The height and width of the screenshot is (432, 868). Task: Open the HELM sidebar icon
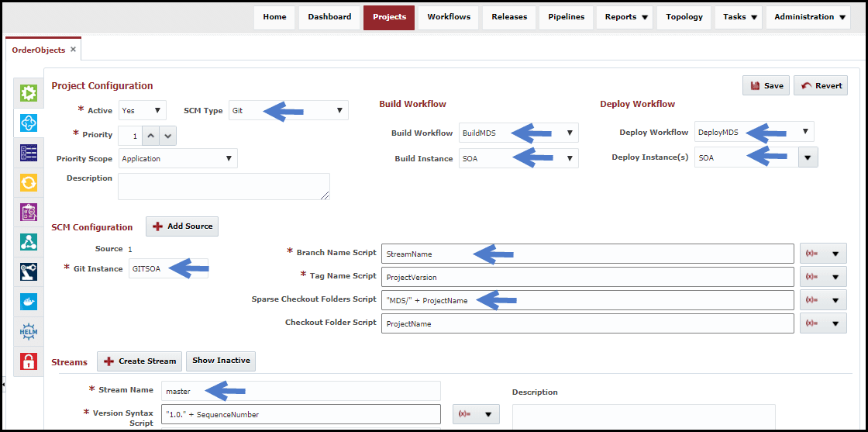click(28, 332)
